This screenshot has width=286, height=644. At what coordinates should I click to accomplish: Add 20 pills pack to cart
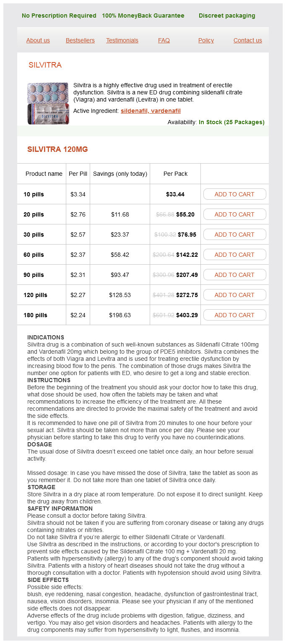pyautogui.click(x=234, y=214)
